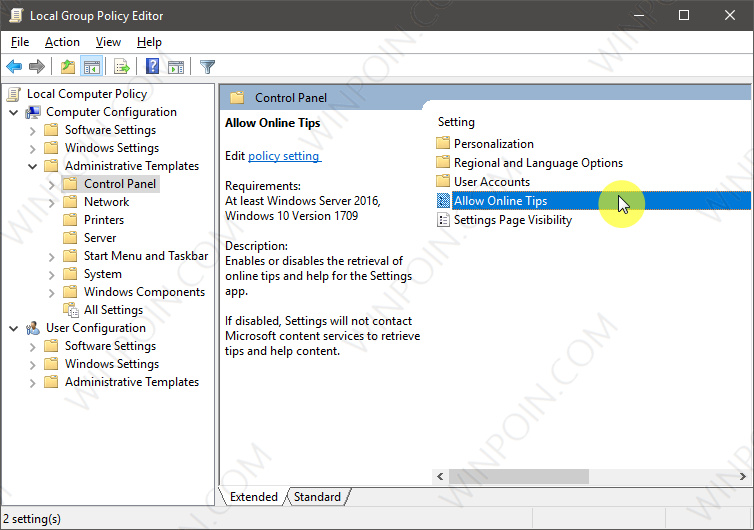Image resolution: width=754 pixels, height=530 pixels.
Task: Click the Regional and Language Options folder icon
Action: coord(443,163)
